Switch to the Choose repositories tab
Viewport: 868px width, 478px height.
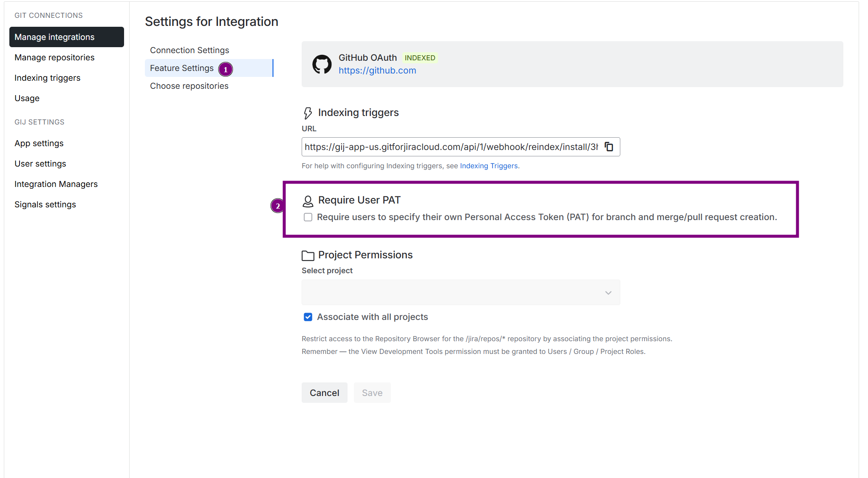pyautogui.click(x=189, y=86)
